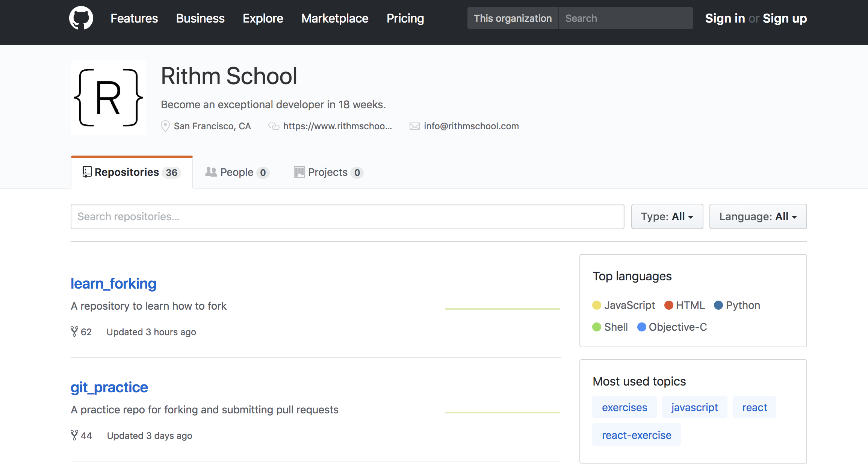Click the Sign up link
The height and width of the screenshot is (475, 868).
(785, 18)
